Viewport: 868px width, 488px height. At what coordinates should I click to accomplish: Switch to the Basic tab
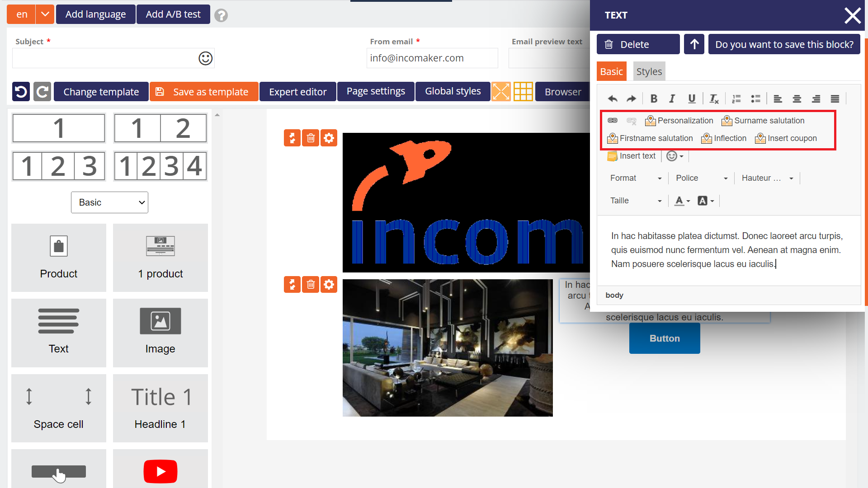[612, 71]
